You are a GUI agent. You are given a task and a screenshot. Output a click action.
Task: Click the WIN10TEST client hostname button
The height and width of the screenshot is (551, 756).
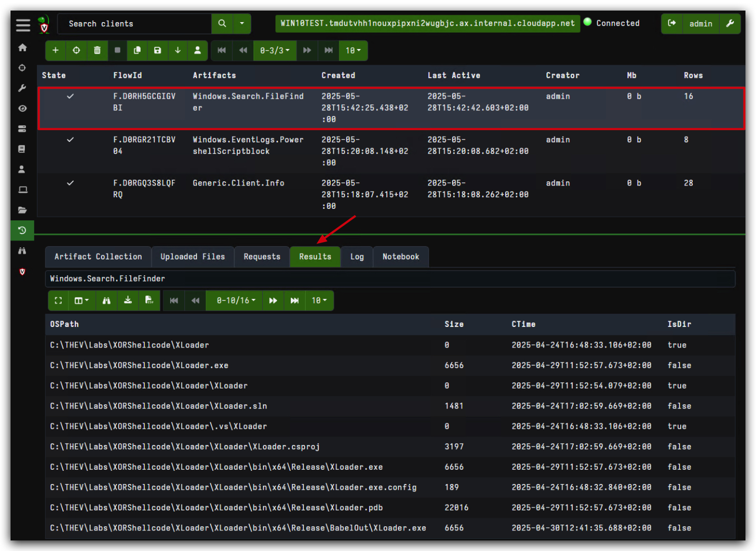coord(428,23)
